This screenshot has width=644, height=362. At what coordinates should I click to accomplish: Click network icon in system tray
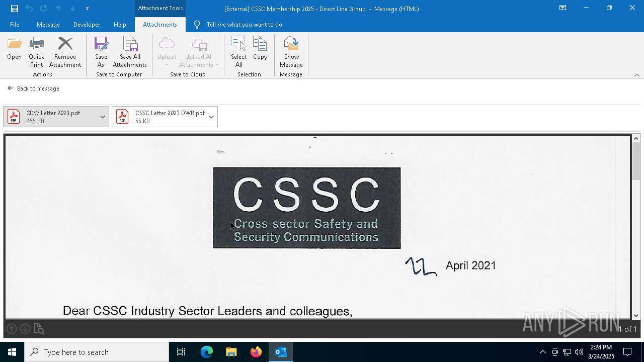pyautogui.click(x=567, y=352)
